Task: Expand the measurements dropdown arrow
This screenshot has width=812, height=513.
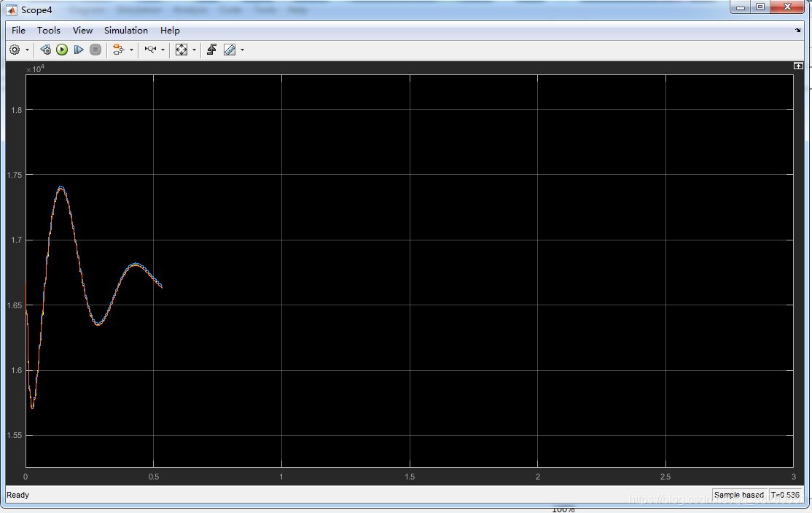Action: click(242, 50)
